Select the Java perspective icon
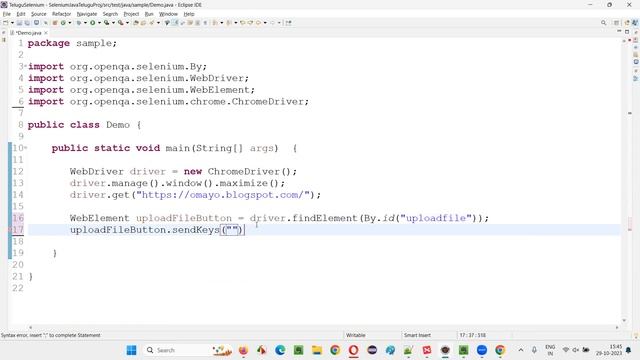Image resolution: width=640 pixels, height=360 pixels. (635, 23)
